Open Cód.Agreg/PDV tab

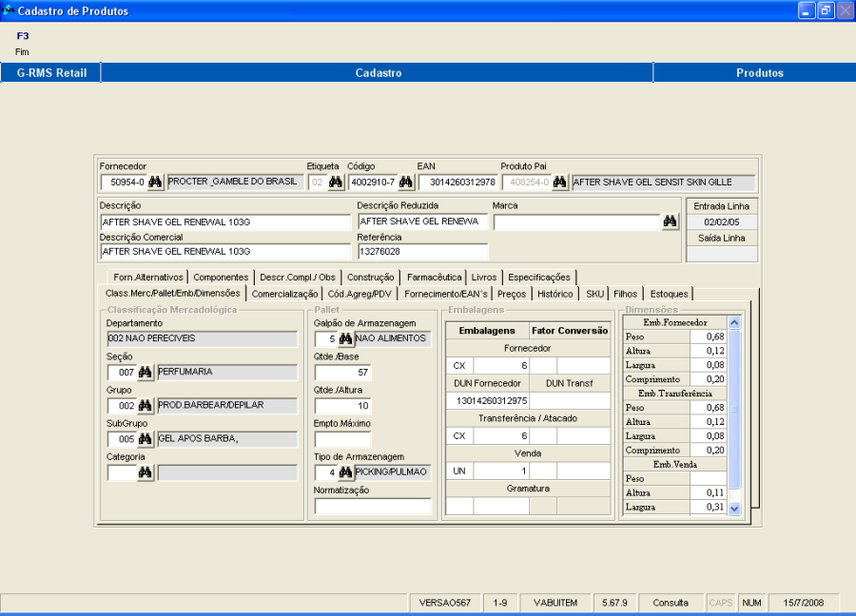coord(360,294)
